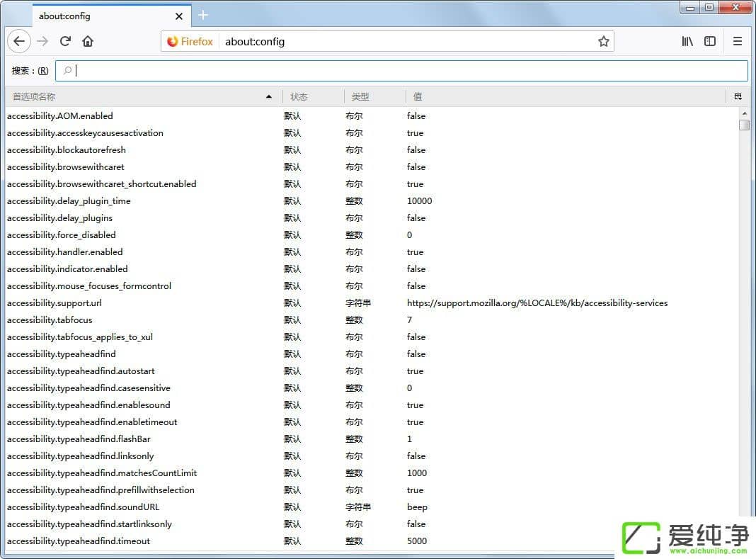The width and height of the screenshot is (756, 559).
Task: Click the vertical scrollbar thumb
Action: coord(745,125)
